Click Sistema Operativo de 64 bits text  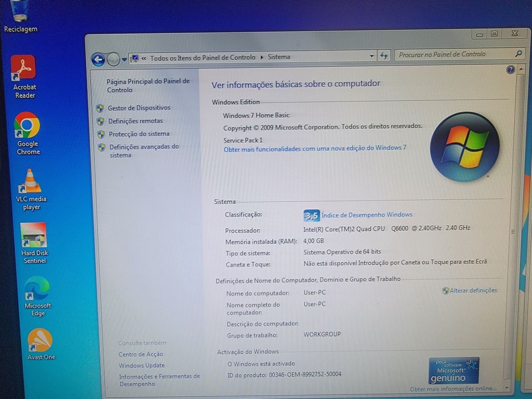coord(342,252)
